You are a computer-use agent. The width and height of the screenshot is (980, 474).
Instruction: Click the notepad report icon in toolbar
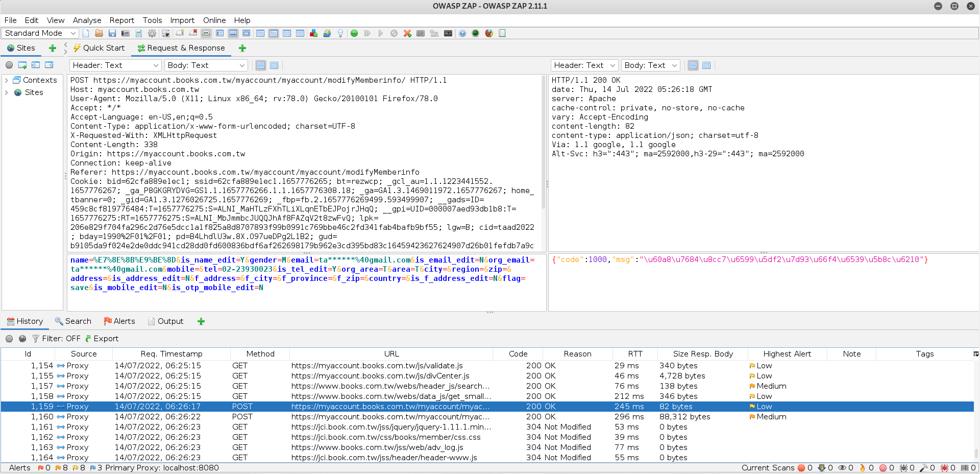pos(502,33)
